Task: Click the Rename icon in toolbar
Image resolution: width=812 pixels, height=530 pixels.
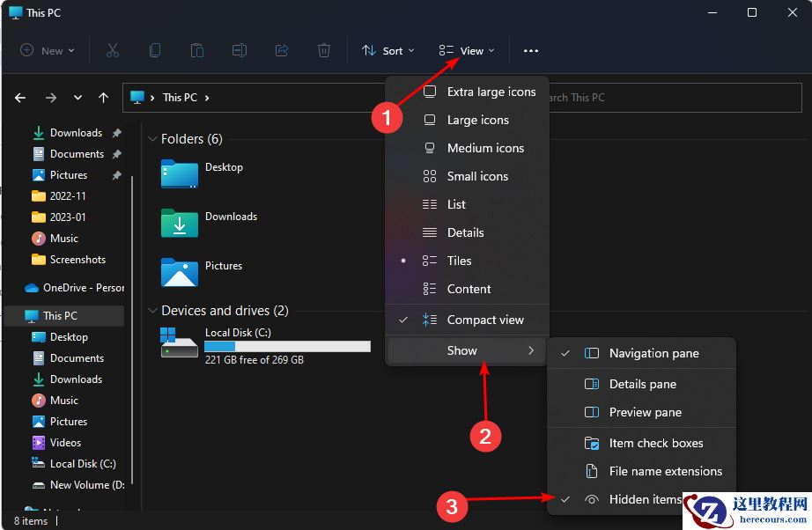Action: click(240, 51)
